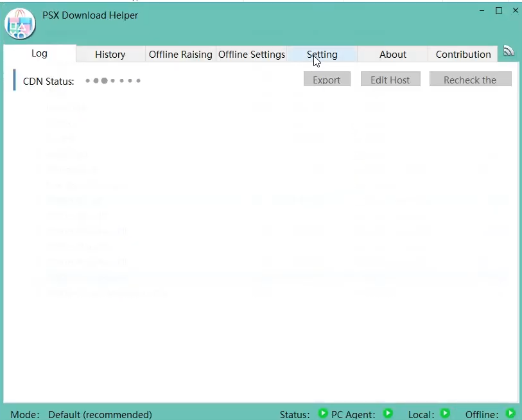Open the RSS feed icon beside the tabs
The width and height of the screenshot is (522, 420).
[x=509, y=51]
